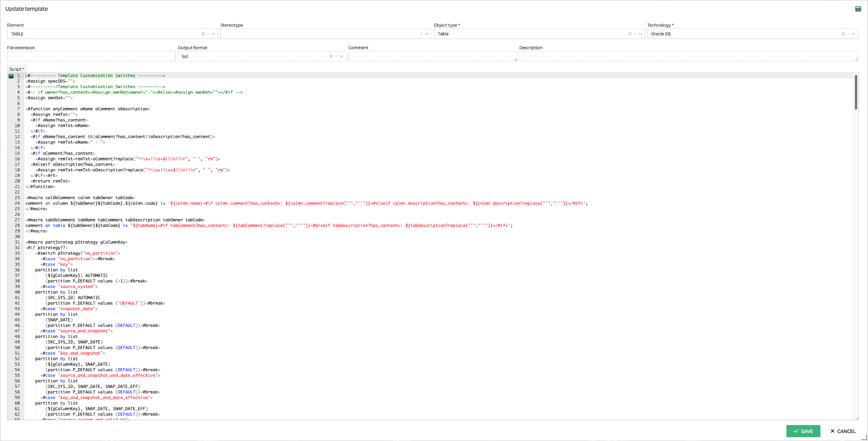Expand the Element dropdown arrow
Screen dimensions: 868x441
click(213, 34)
